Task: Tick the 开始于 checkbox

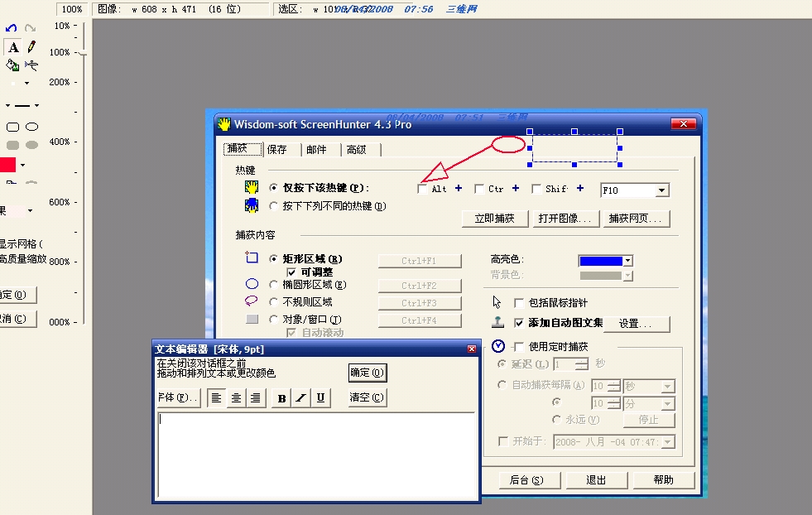Action: click(x=502, y=441)
